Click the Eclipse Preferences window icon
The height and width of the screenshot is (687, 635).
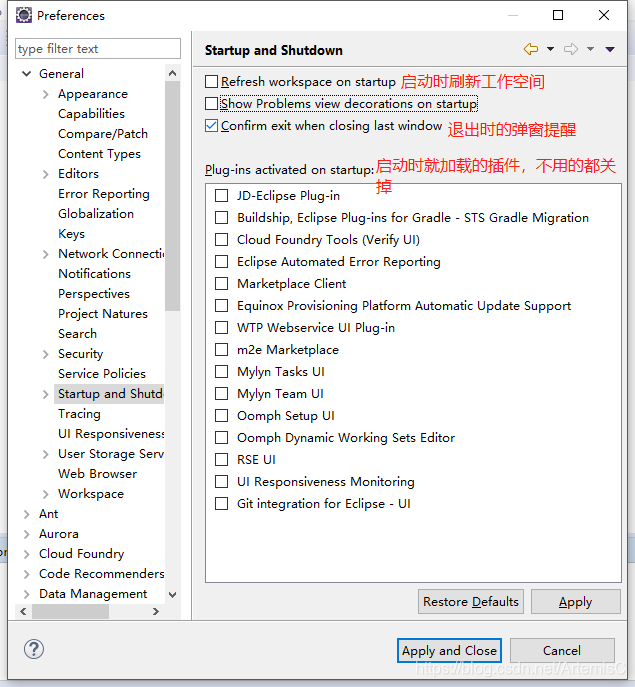point(24,15)
